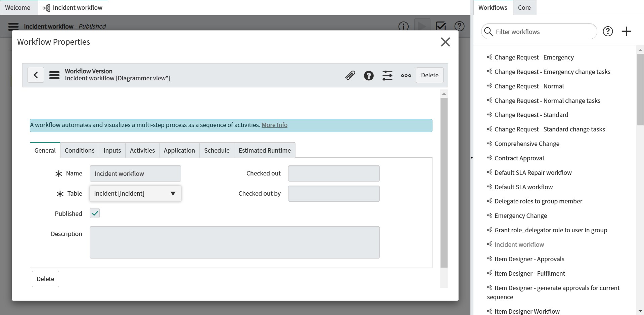Open the Estimated Runtime tab
Screen dimensions: 644x315
coord(265,150)
